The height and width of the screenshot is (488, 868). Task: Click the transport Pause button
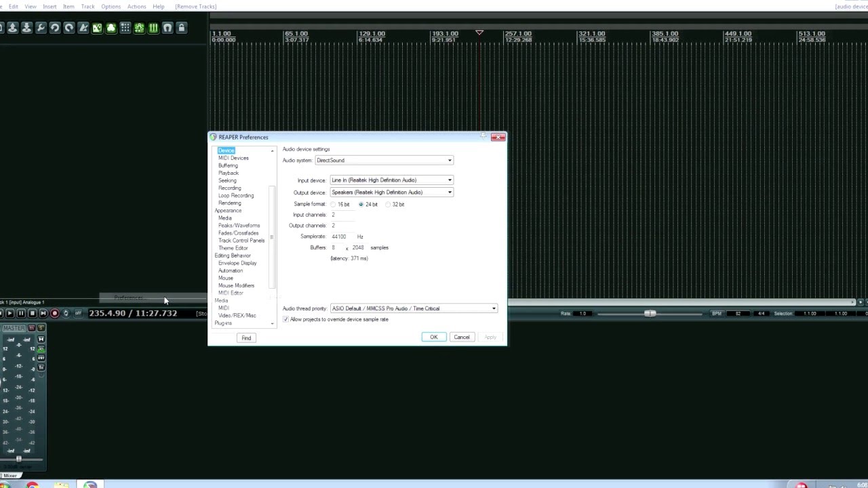click(21, 313)
